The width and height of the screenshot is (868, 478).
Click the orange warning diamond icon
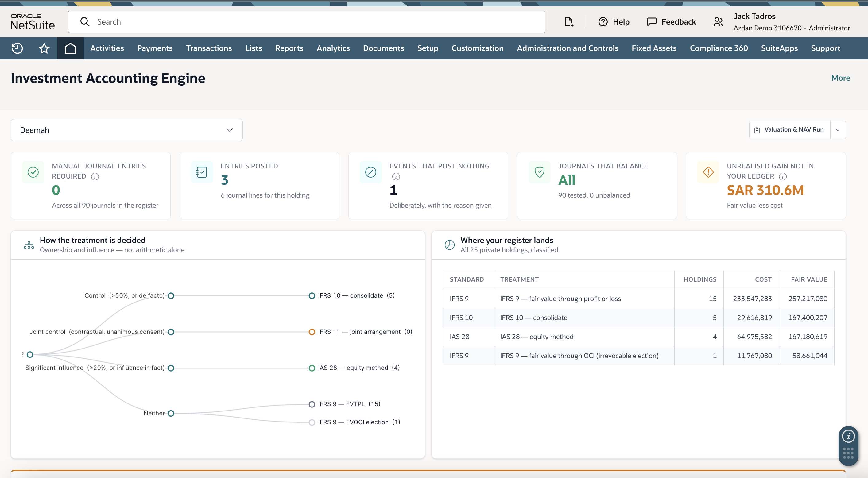click(x=708, y=172)
